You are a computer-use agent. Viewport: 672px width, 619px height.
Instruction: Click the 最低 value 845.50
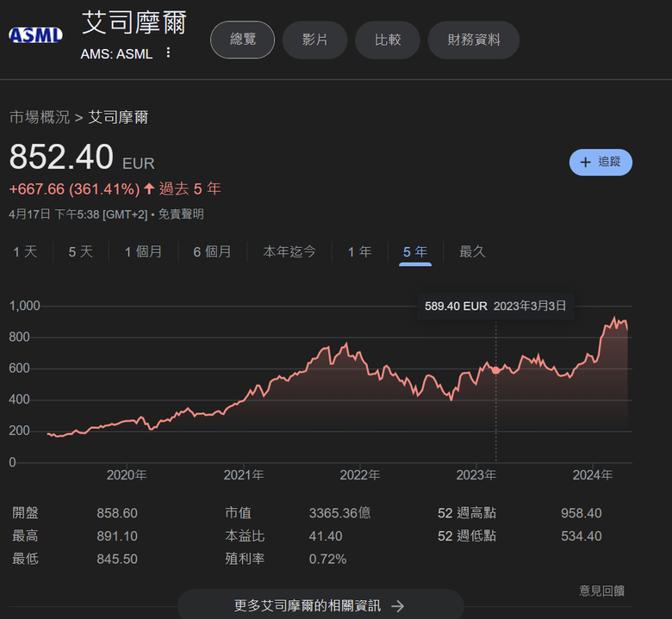[x=117, y=559]
